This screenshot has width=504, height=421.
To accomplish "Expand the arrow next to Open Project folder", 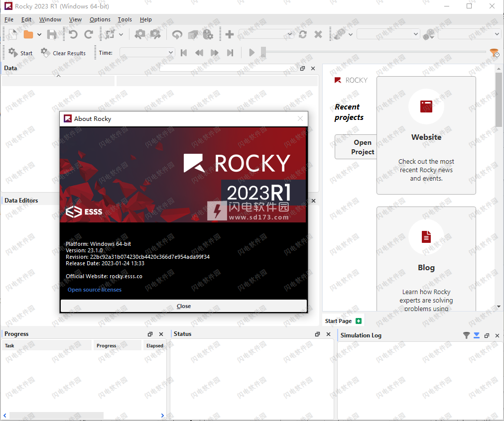I will [39, 34].
